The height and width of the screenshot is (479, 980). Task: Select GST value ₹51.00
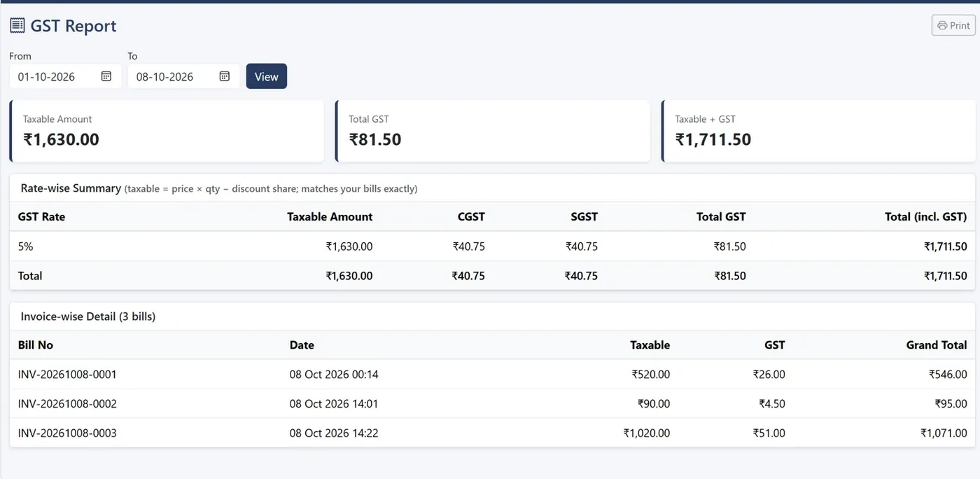click(x=769, y=433)
